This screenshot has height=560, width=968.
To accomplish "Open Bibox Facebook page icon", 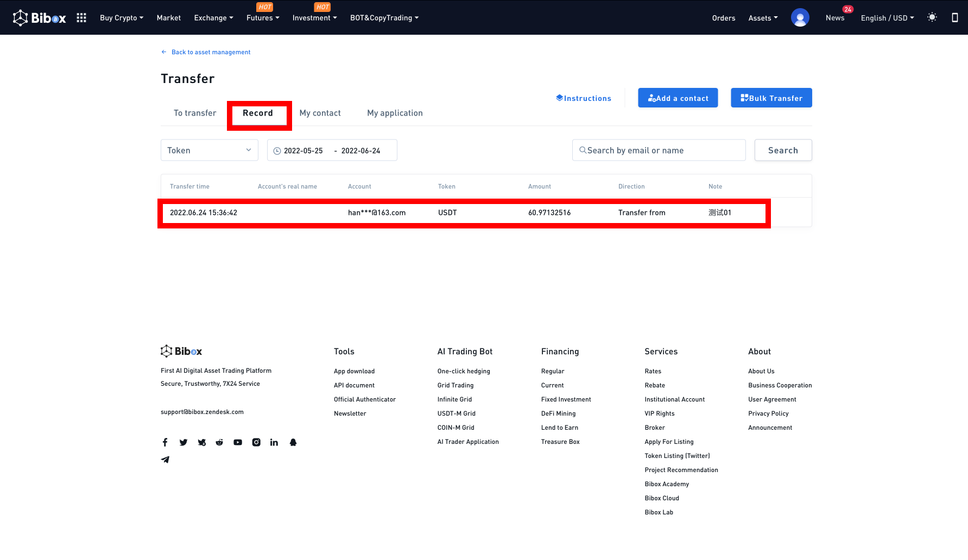I will coord(165,442).
